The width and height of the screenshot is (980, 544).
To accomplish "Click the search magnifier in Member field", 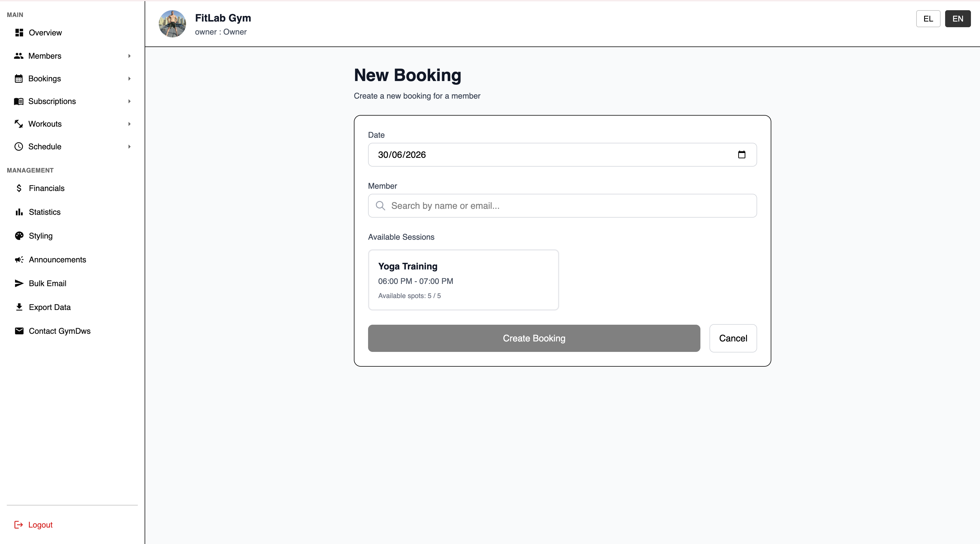I will coord(381,206).
